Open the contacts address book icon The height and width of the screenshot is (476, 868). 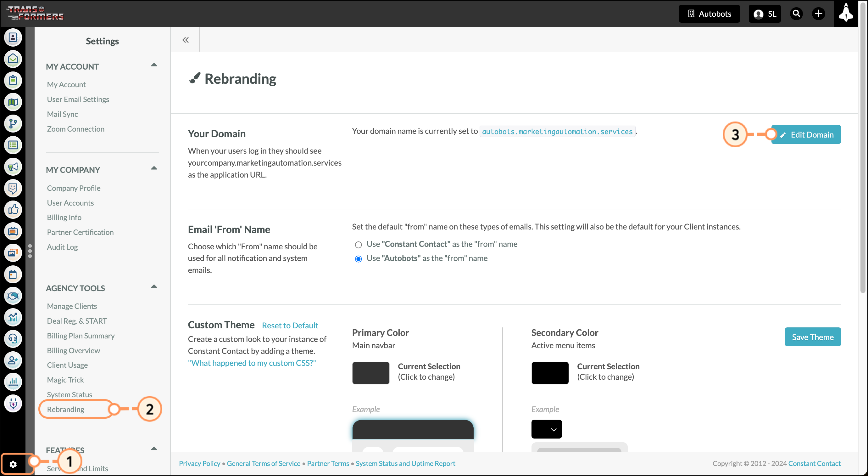pyautogui.click(x=13, y=37)
